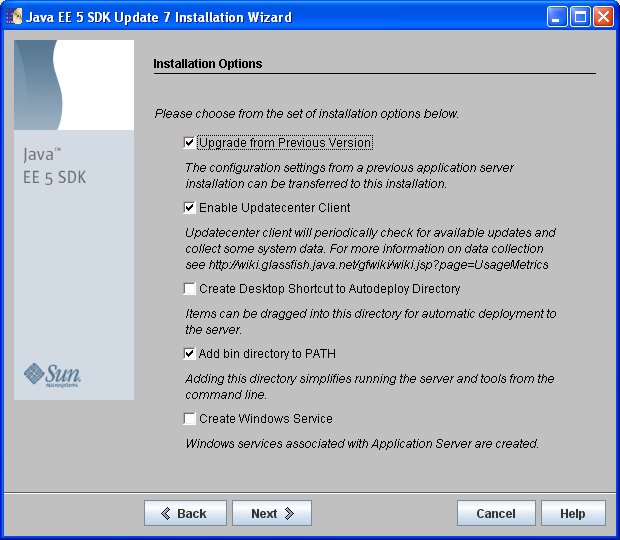Image resolution: width=620 pixels, height=540 pixels.
Task: Click the window title 'Java EE 5 SDK Update 7'
Action: (x=159, y=17)
